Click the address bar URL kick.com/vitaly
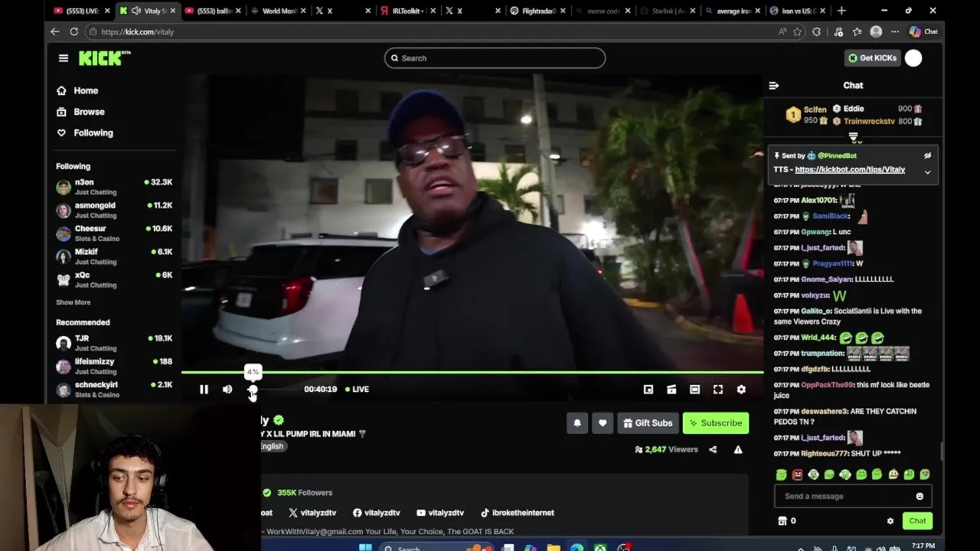980x551 pixels. (x=138, y=32)
